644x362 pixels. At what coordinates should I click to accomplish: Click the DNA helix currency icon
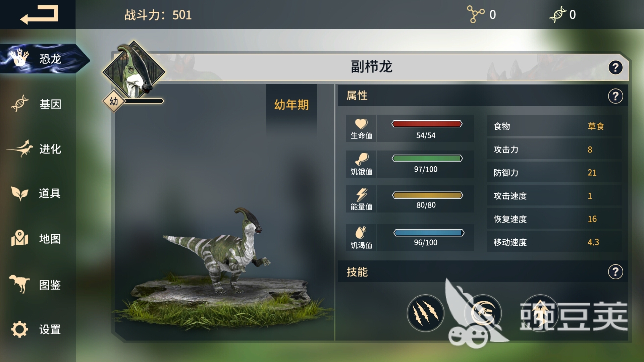coord(557,14)
